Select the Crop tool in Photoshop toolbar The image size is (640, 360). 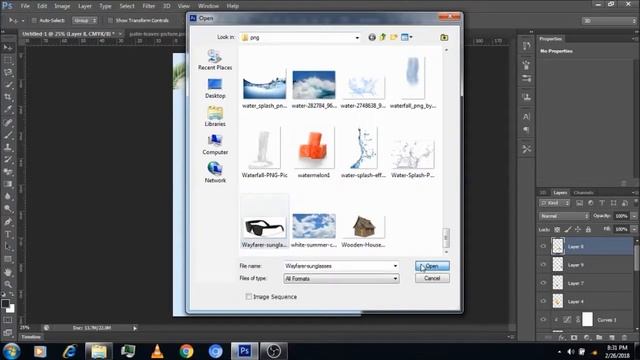pyautogui.click(x=8, y=97)
